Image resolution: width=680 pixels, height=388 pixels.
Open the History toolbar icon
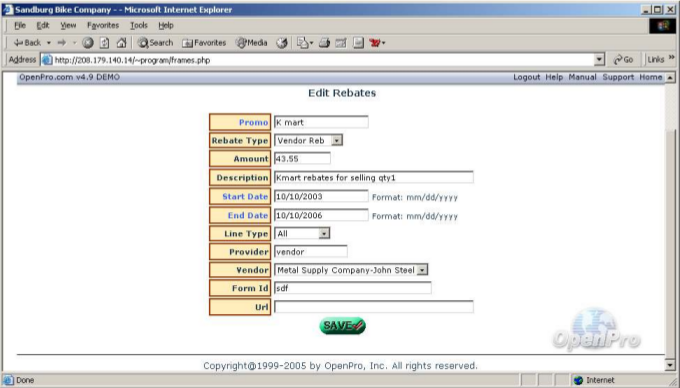point(282,42)
